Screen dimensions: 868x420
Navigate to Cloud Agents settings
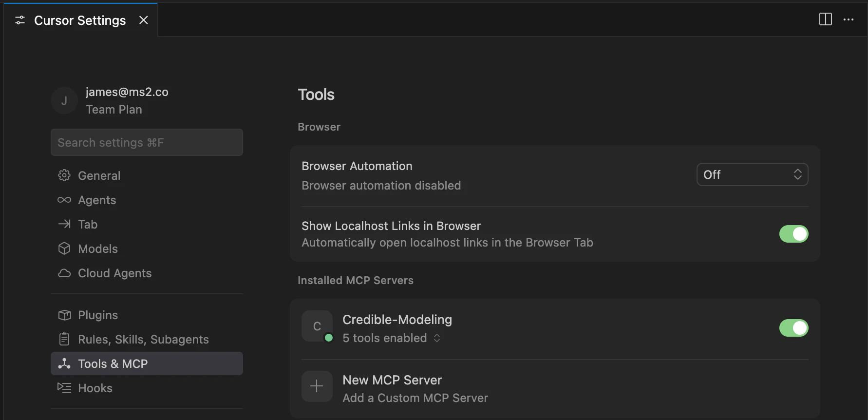pos(147,273)
